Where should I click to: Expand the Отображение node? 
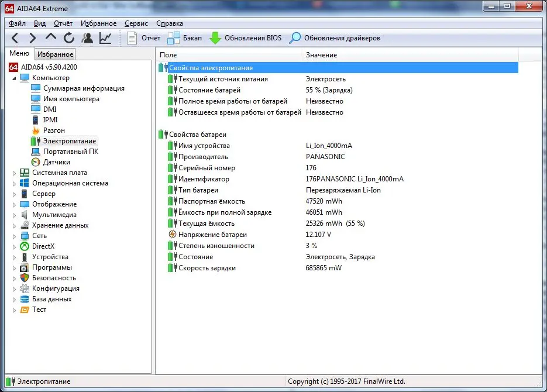pos(14,205)
